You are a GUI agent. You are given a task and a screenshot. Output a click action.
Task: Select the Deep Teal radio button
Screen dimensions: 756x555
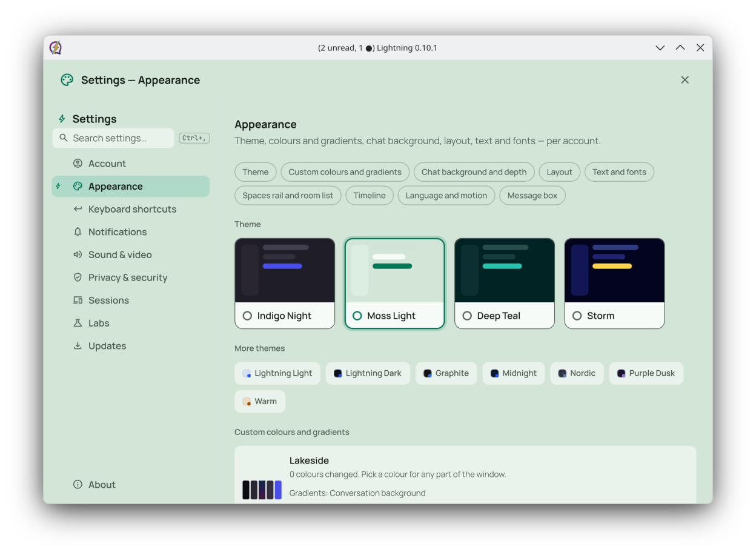click(467, 316)
